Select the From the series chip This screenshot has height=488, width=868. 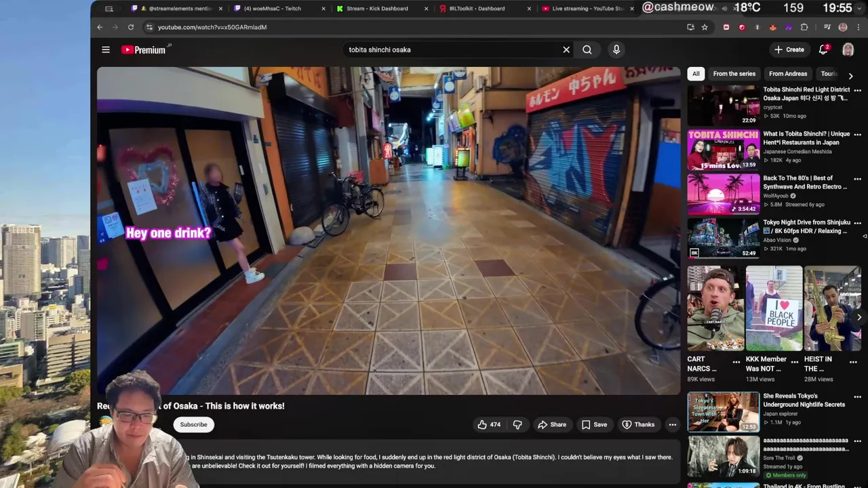point(734,73)
